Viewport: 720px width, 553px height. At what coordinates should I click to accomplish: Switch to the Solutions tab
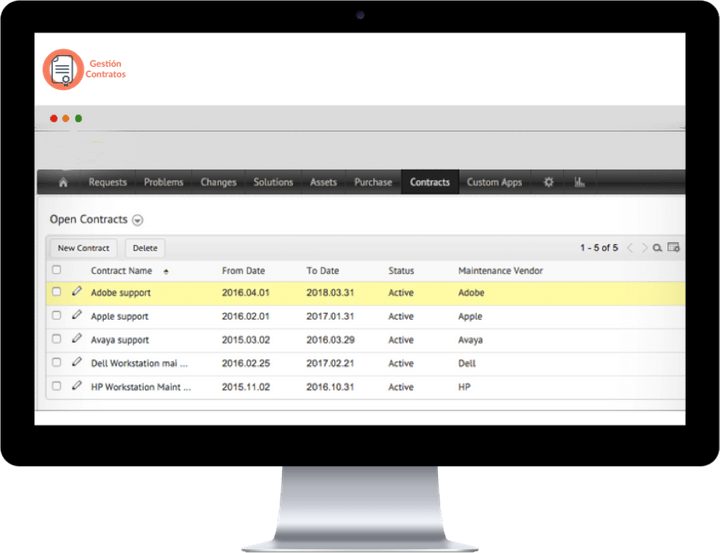click(x=273, y=182)
